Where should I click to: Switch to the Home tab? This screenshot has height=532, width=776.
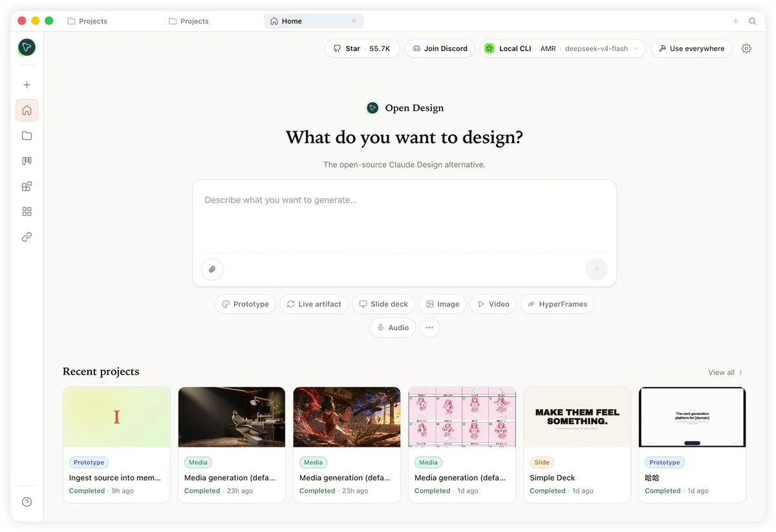point(314,21)
